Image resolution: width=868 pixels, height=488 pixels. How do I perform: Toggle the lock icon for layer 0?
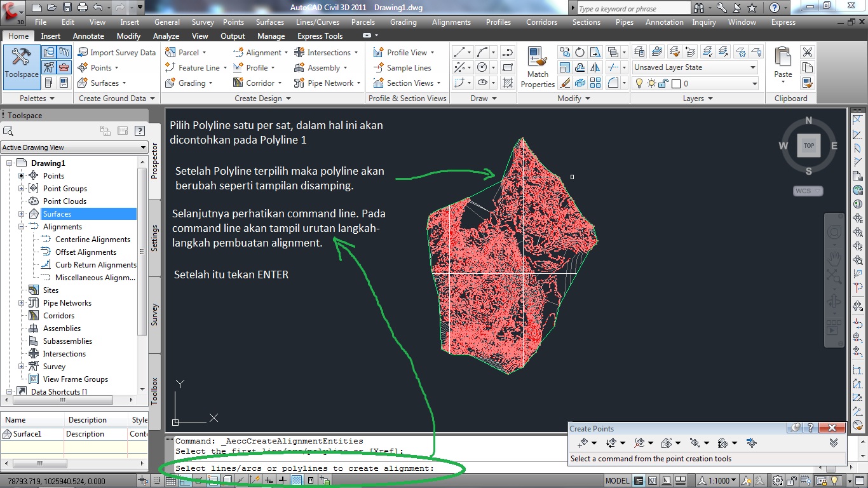coord(663,83)
